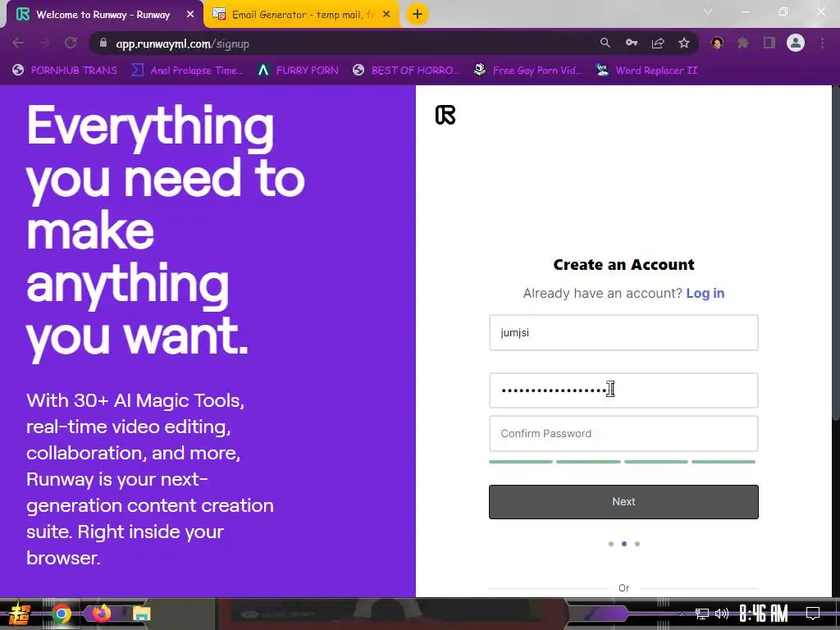
Task: Select the username field containing jumjsi
Action: pyautogui.click(x=623, y=333)
